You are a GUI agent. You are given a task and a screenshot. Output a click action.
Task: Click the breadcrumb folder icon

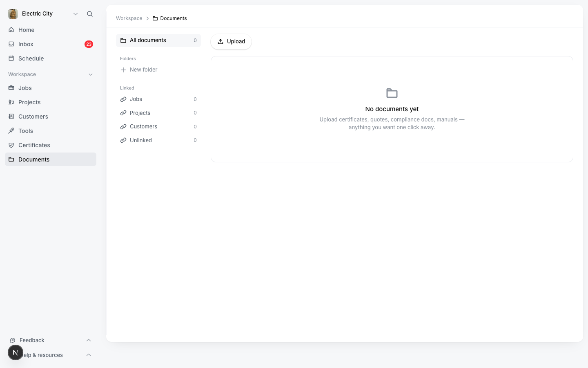point(155,18)
